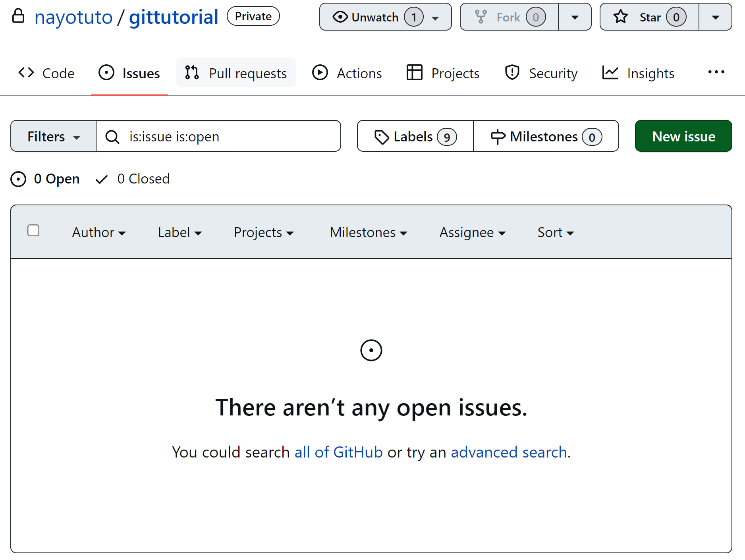This screenshot has height=560, width=745.
Task: Open the Insights tab
Action: 638,73
